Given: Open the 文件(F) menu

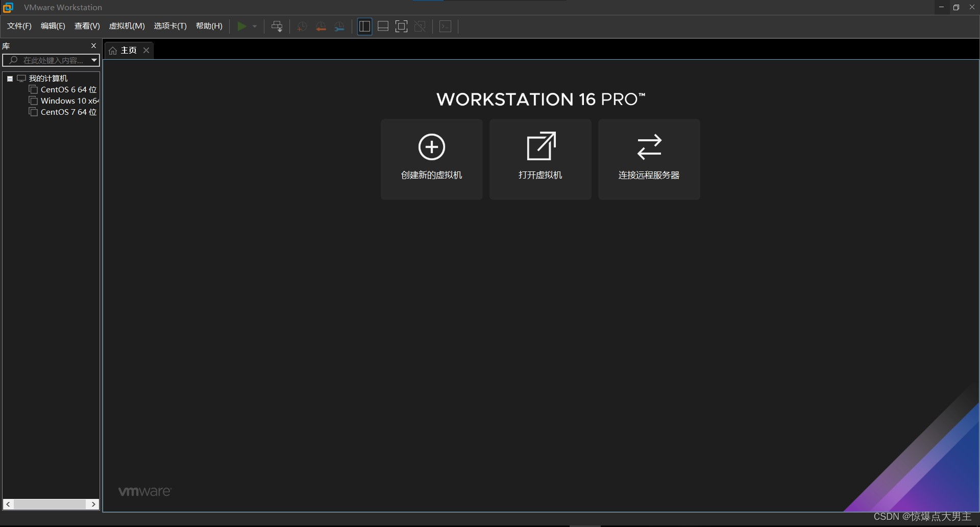Looking at the screenshot, I should 19,26.
